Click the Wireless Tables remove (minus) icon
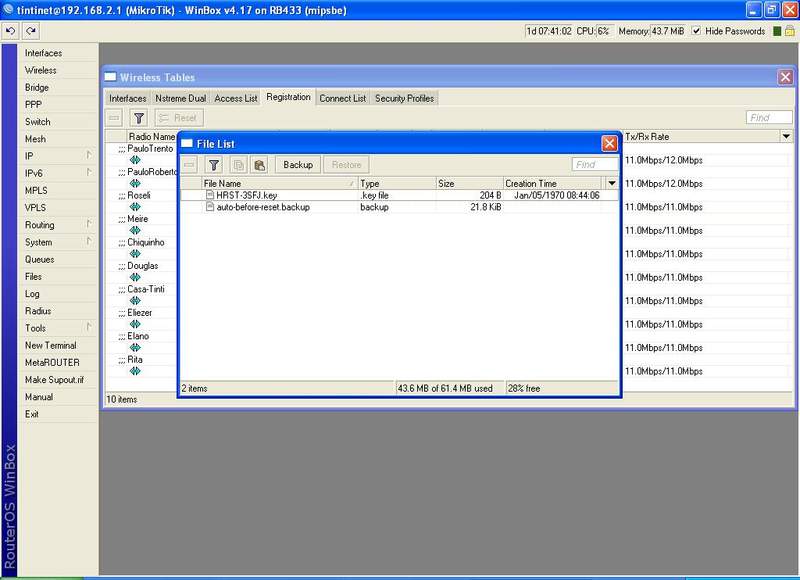Image resolution: width=800 pixels, height=580 pixels. point(114,118)
